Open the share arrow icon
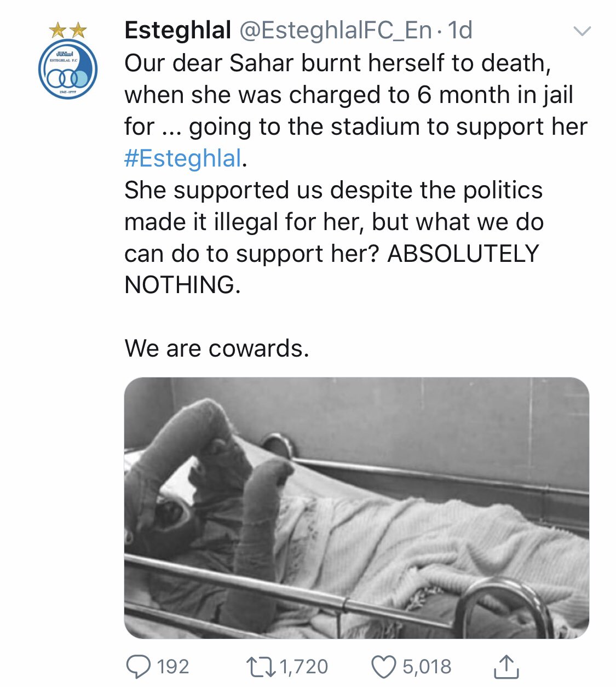616x687 pixels. (x=506, y=666)
